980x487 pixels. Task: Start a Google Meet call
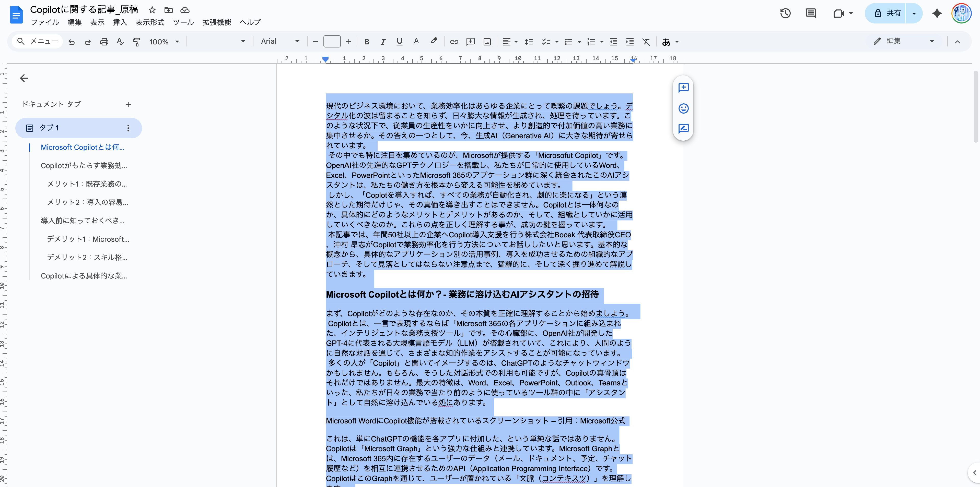(838, 13)
